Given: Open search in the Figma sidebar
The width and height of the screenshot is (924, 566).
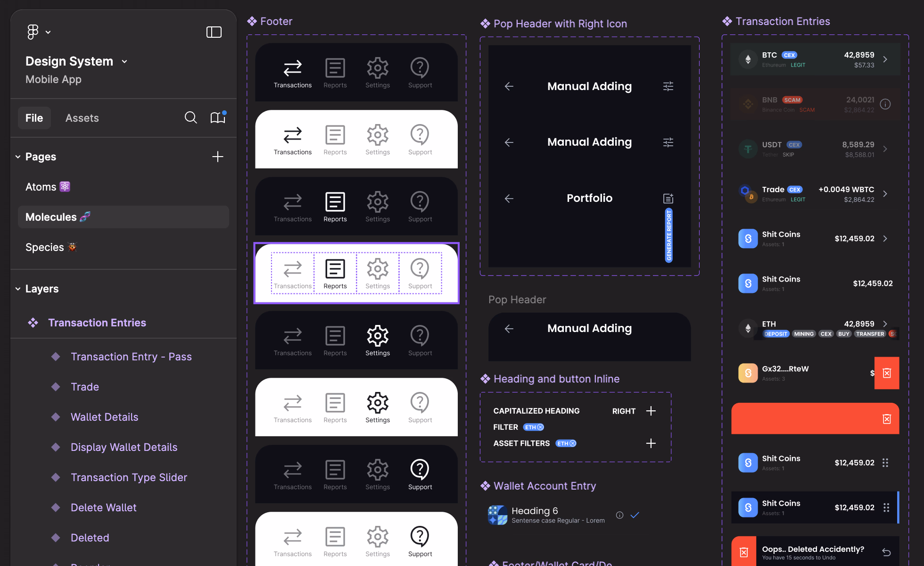Looking at the screenshot, I should pyautogui.click(x=191, y=117).
